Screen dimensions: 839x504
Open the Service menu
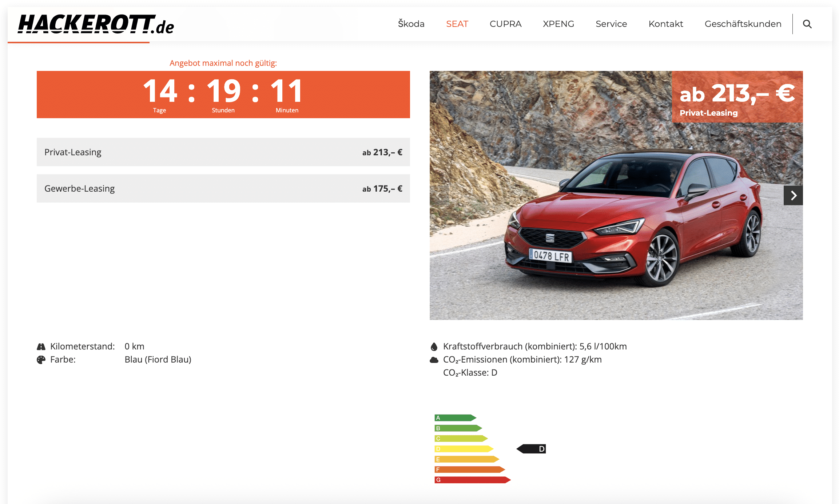pos(611,24)
